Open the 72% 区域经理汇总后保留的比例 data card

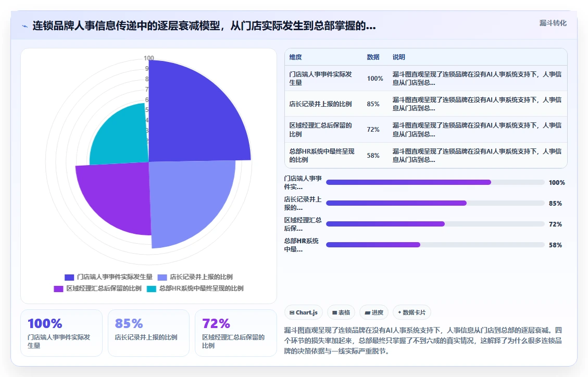tap(236, 333)
